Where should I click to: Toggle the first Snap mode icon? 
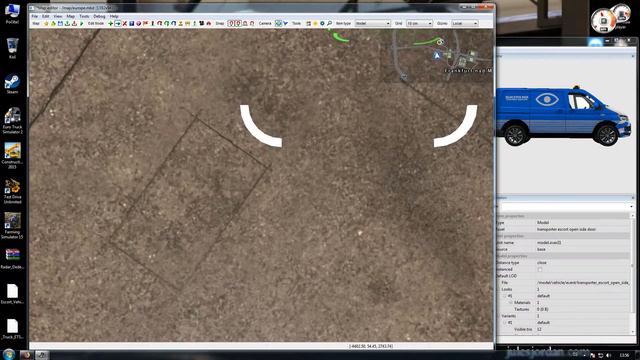point(231,24)
